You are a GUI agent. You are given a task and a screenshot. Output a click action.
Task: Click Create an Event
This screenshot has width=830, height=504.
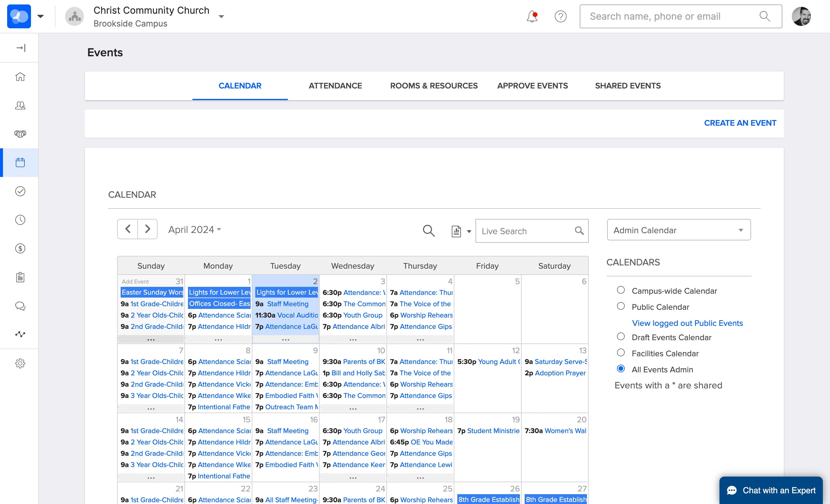pos(740,123)
